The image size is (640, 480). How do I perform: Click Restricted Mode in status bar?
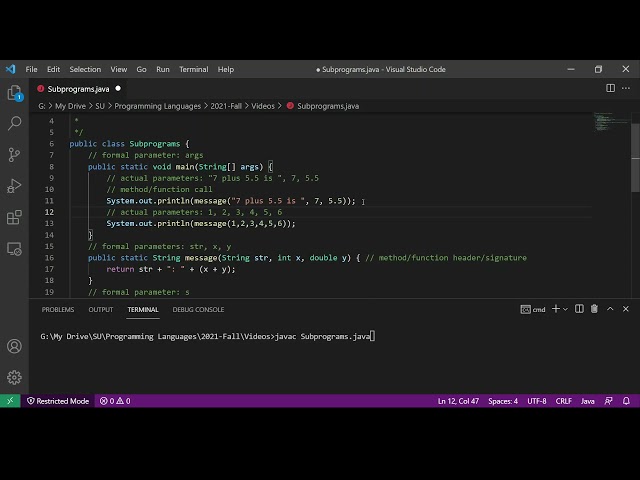[58, 401]
